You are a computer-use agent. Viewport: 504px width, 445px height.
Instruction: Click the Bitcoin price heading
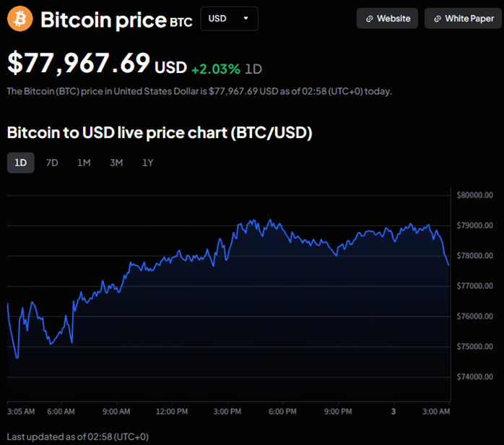(x=103, y=20)
